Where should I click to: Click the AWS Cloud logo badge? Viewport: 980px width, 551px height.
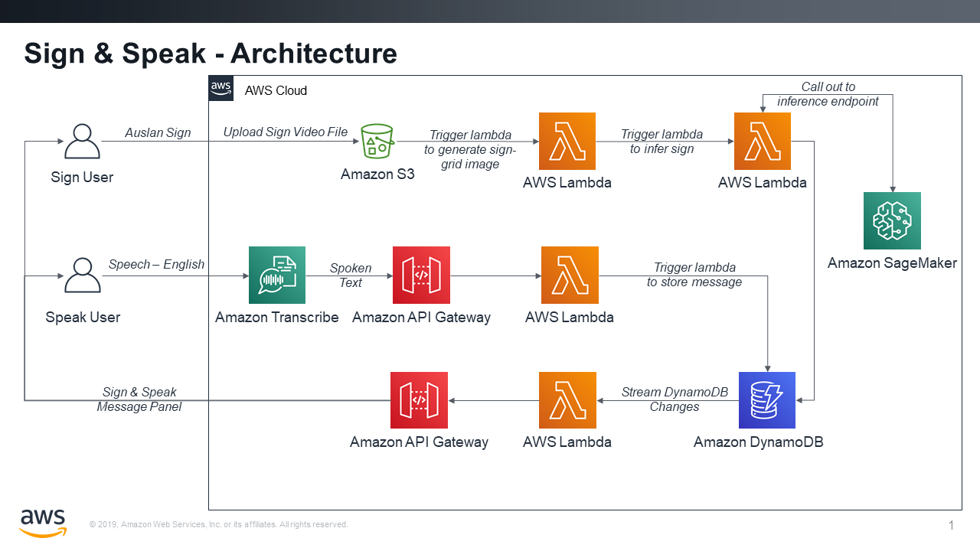point(221,88)
